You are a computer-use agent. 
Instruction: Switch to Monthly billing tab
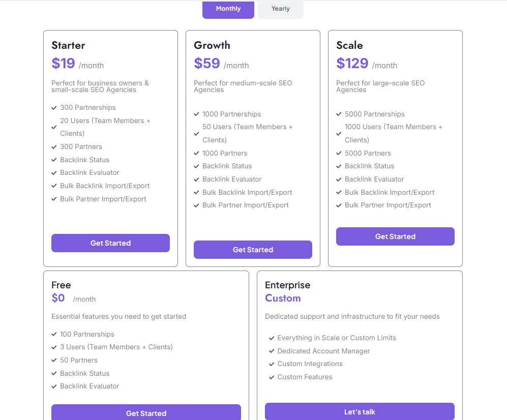(x=228, y=9)
